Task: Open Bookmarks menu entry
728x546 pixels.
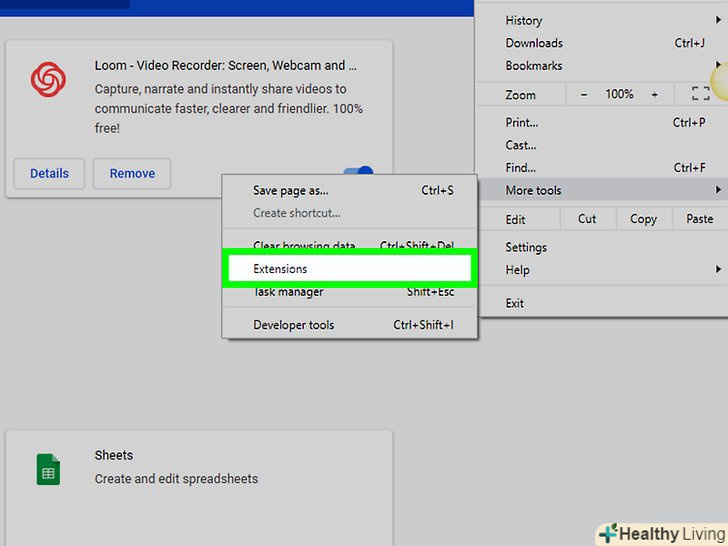Action: pyautogui.click(x=602, y=66)
